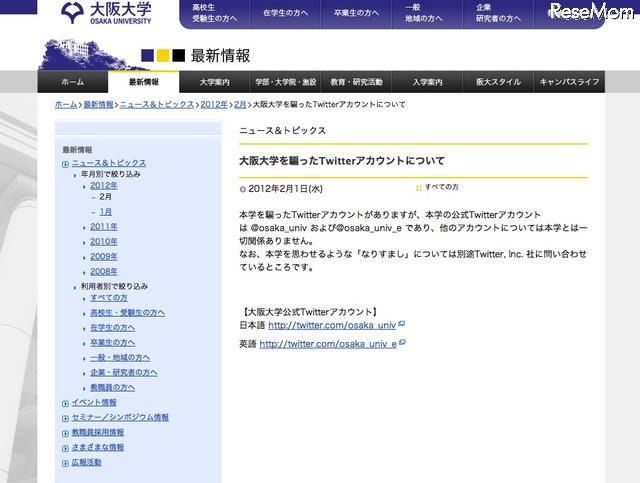Viewport: 640px width, 483px height.
Task: Open expand icon beside イベント情報
Action: coord(65,403)
